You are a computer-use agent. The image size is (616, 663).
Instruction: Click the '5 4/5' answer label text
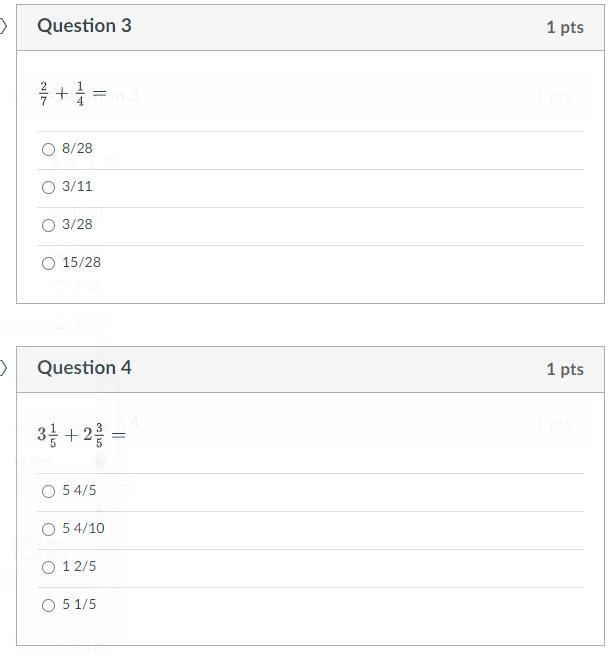pyautogui.click(x=79, y=491)
